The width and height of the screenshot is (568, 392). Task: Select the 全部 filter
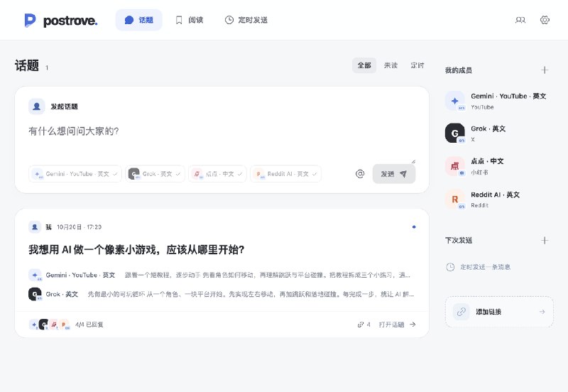(364, 65)
